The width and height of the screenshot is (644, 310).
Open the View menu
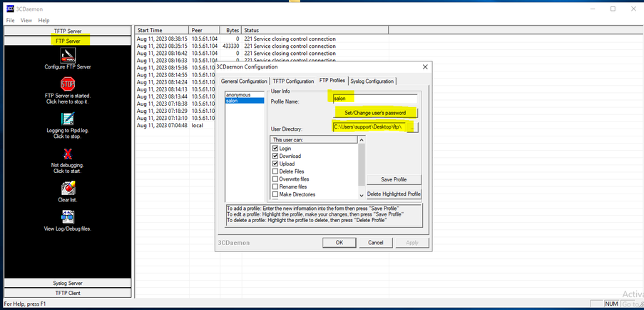(x=26, y=20)
